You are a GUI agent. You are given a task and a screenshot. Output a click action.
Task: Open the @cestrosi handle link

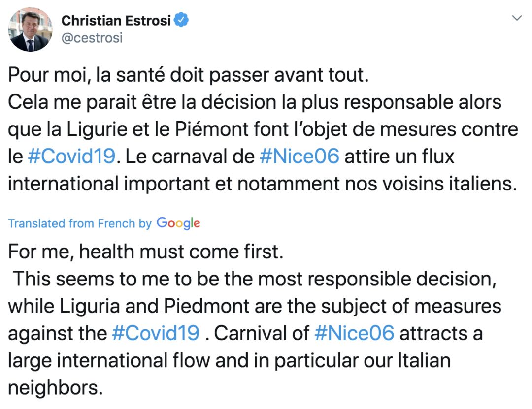point(92,38)
